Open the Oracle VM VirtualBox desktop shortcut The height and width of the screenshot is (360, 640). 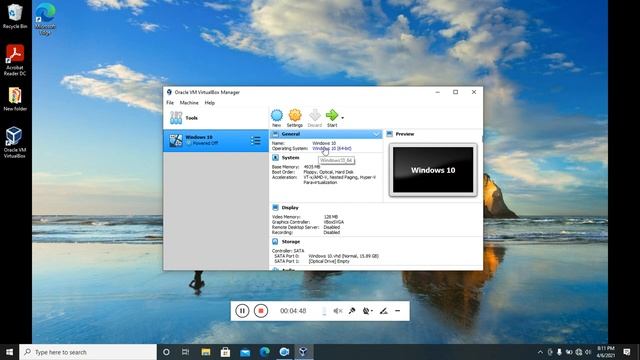tap(15, 142)
